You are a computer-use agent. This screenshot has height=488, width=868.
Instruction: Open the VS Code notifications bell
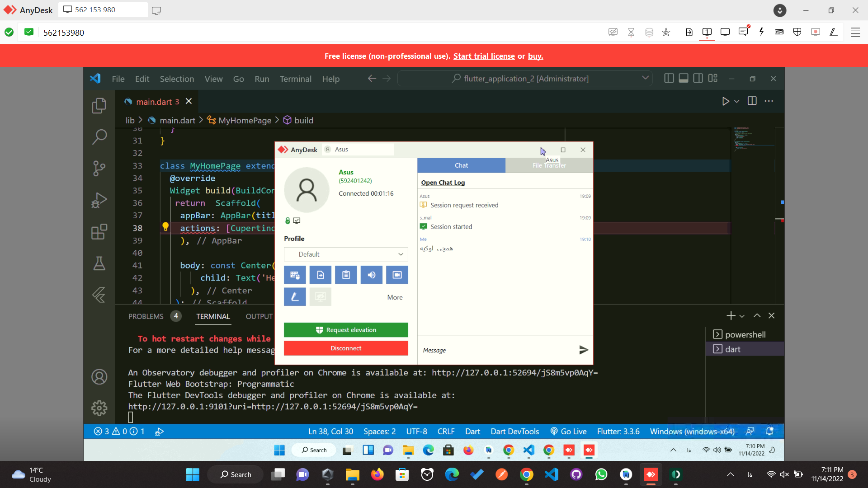pos(769,431)
